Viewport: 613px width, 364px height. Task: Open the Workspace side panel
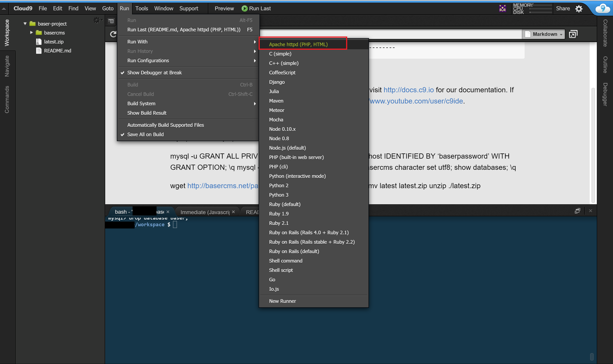7,33
